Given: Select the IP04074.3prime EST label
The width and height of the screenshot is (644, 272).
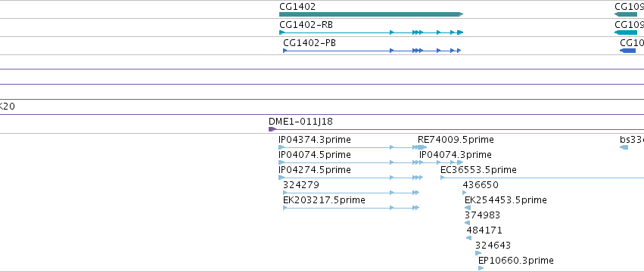Looking at the screenshot, I should 455,155.
